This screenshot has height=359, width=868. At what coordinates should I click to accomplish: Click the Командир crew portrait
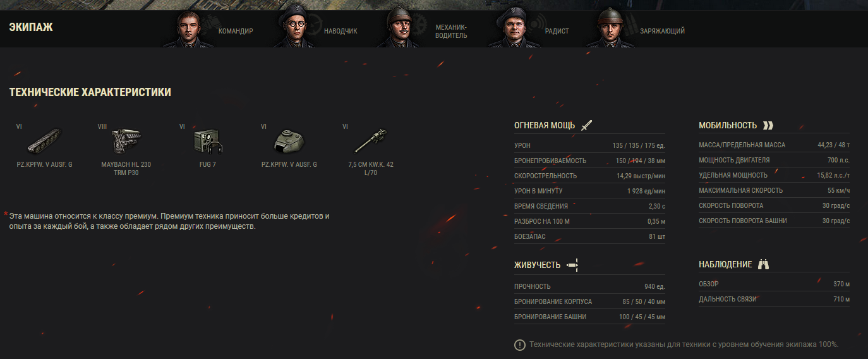[x=189, y=29]
